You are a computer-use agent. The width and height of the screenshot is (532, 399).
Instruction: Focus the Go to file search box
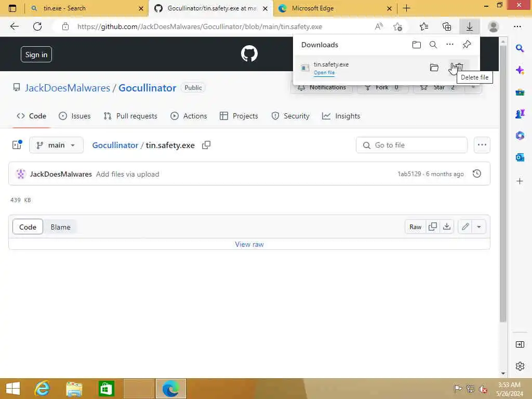(411, 145)
